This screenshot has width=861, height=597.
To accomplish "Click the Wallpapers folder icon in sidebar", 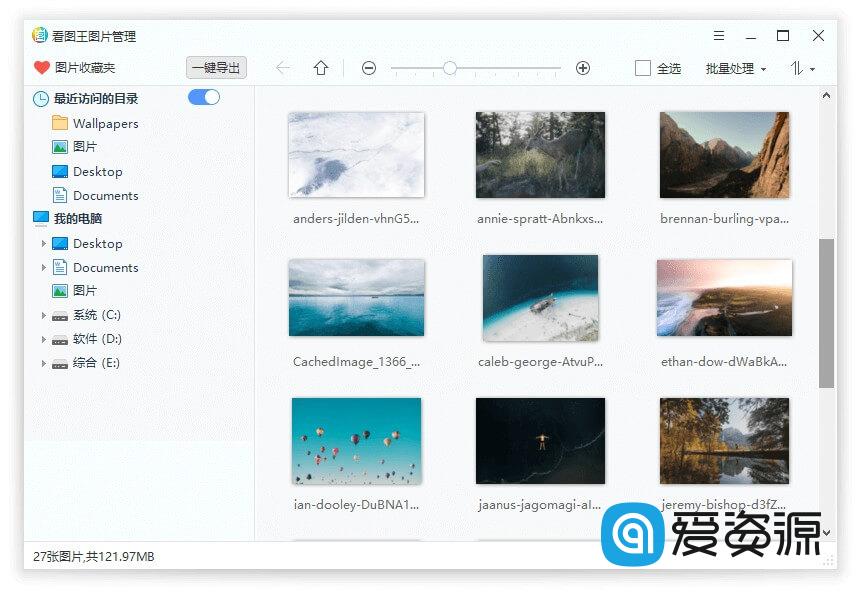I will coord(61,123).
